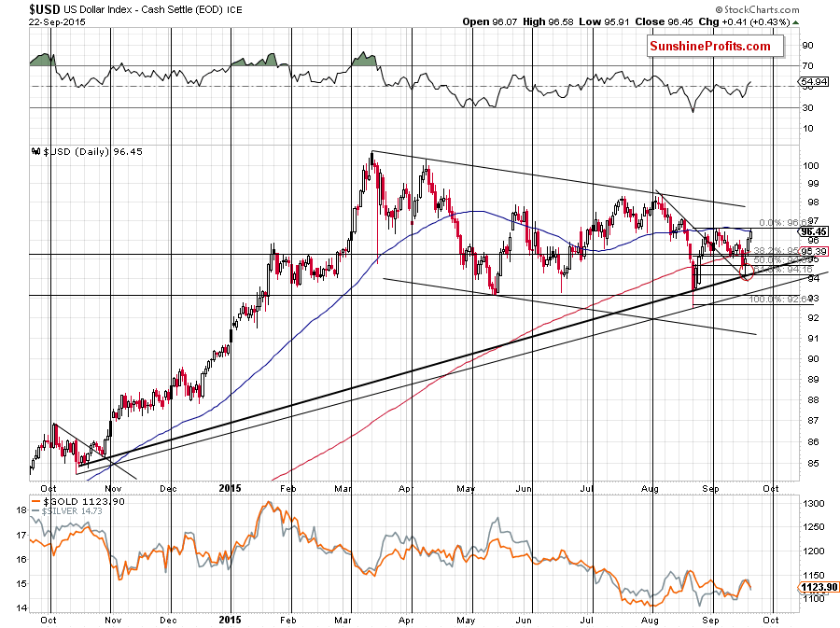Screen dimensions: 840x628
Task: Click the date '22-Sep-2015'
Action: (x=57, y=22)
